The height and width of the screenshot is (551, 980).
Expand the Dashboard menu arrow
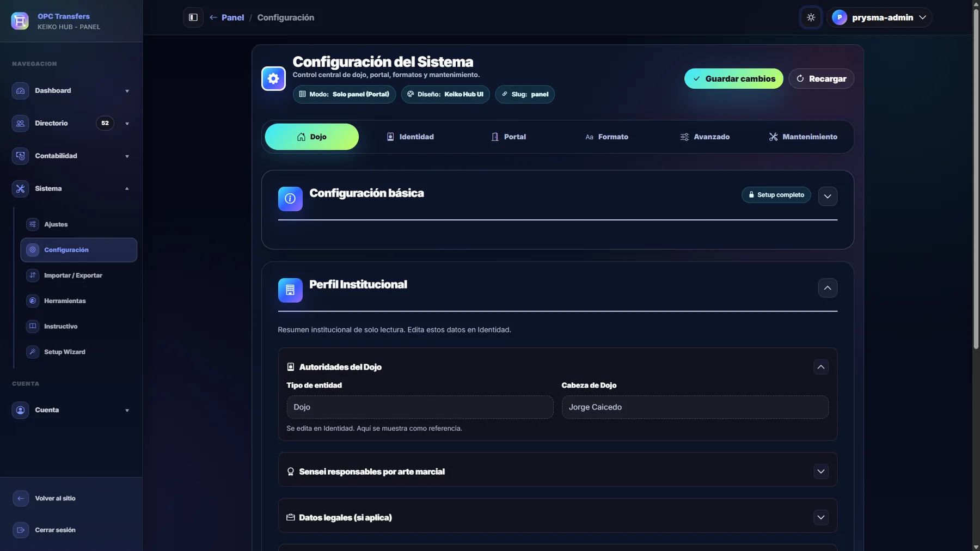(127, 91)
